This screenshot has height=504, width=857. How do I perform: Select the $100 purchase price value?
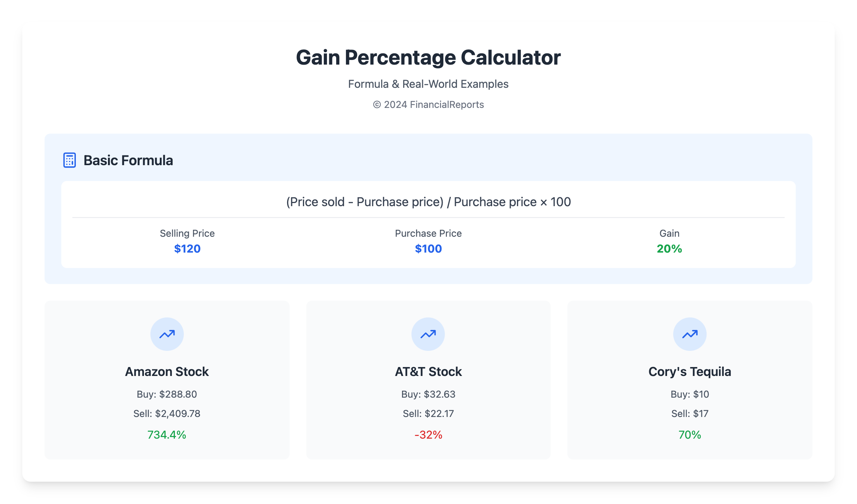(x=428, y=249)
